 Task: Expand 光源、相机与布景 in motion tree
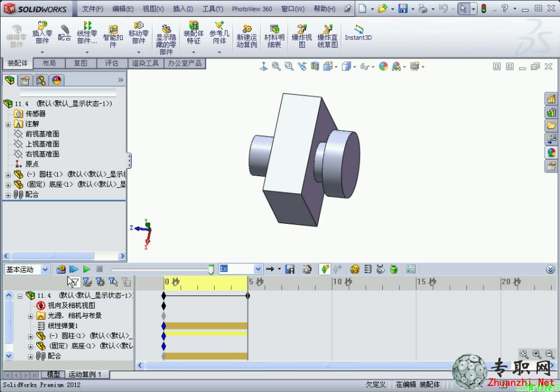click(x=30, y=316)
